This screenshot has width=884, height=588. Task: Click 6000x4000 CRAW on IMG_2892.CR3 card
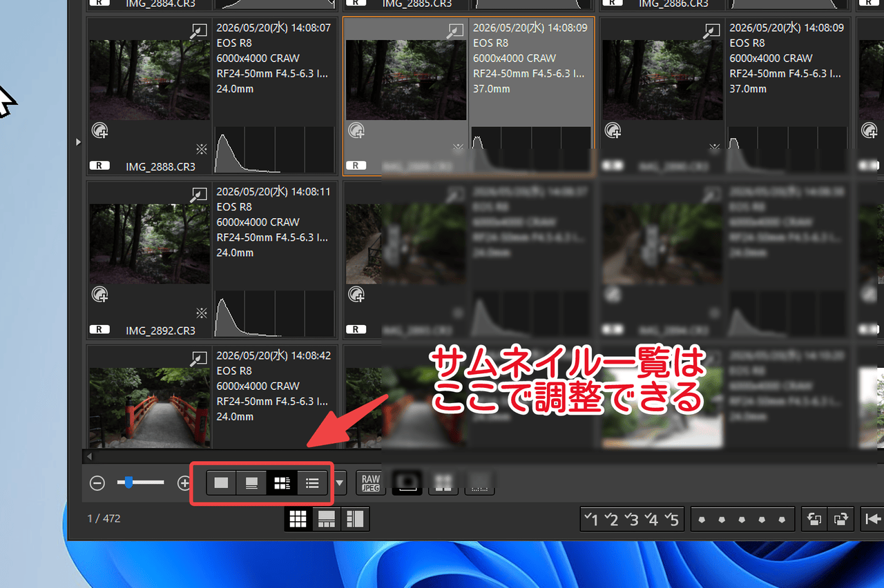point(258,222)
